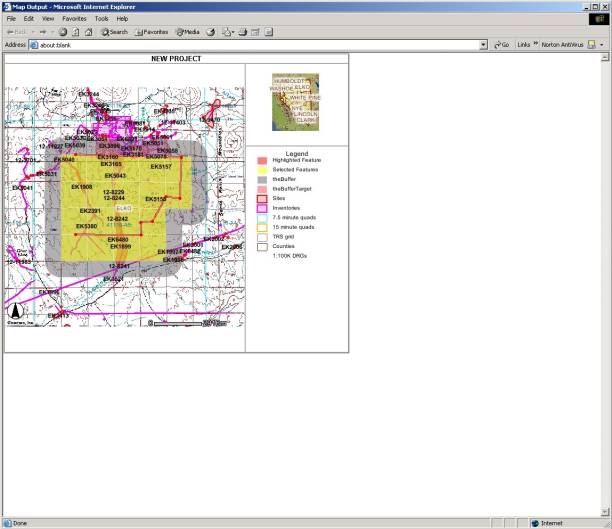
Task: Open the Favorites pane from the toolbar
Action: [x=151, y=32]
